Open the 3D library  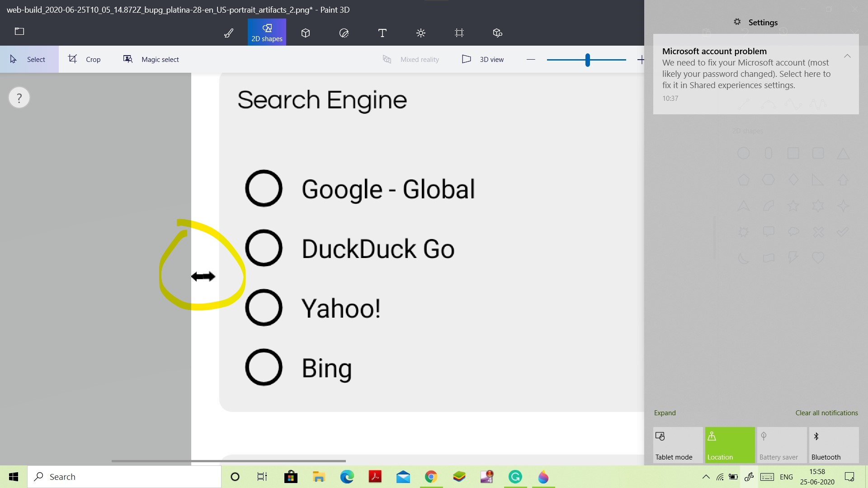click(497, 33)
